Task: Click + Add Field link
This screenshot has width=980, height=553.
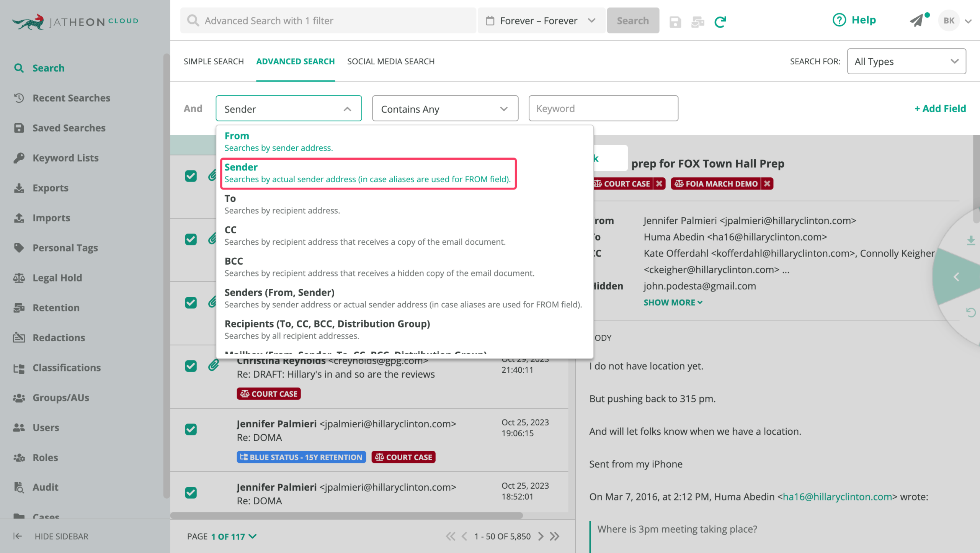Action: pyautogui.click(x=940, y=108)
